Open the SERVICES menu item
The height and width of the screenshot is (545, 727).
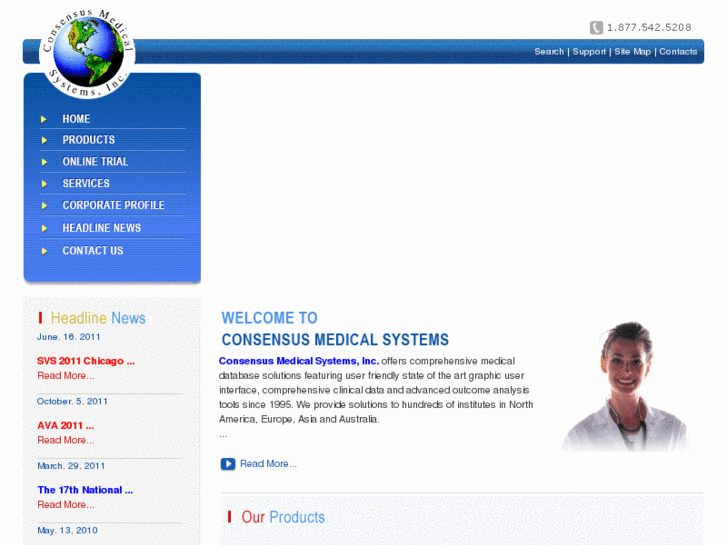coord(86,183)
